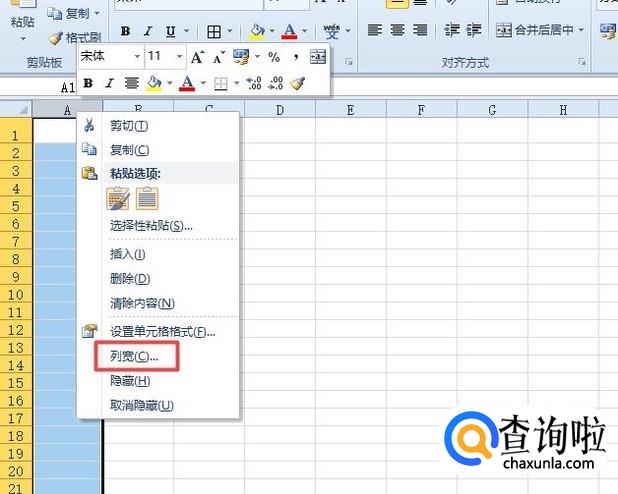Click mini toolbar Decrease Decimal icon
Image resolution: width=618 pixels, height=494 pixels.
click(275, 83)
